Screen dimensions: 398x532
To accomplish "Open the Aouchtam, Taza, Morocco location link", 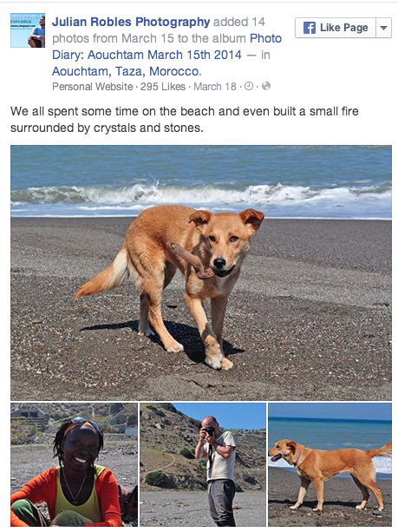I will (x=127, y=71).
